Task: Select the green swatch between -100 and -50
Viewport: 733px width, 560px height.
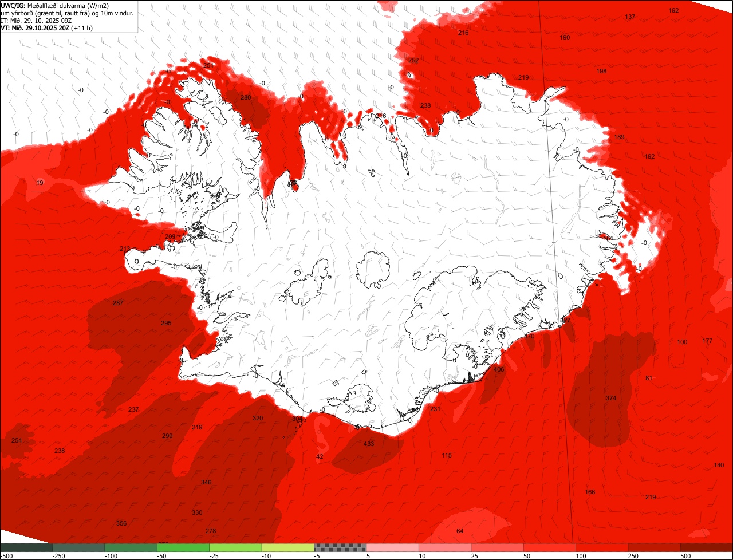Action: pyautogui.click(x=131, y=547)
